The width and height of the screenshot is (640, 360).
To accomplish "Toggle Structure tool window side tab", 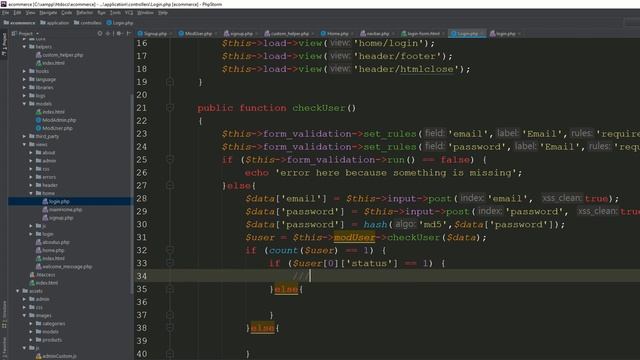I will [4, 314].
